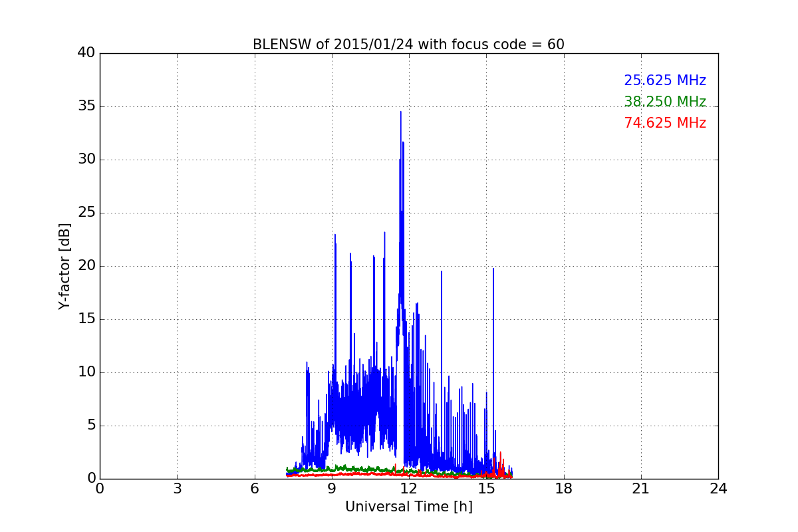The image size is (798, 532).
Task: Click the y-axis tick value 15
Action: tap(86, 319)
